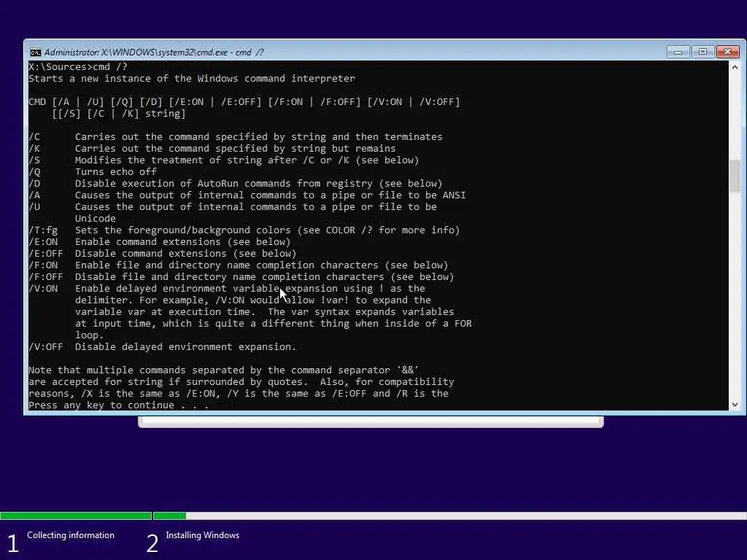
Task: Click the '/K Carries out the command' line
Action: tap(212, 149)
